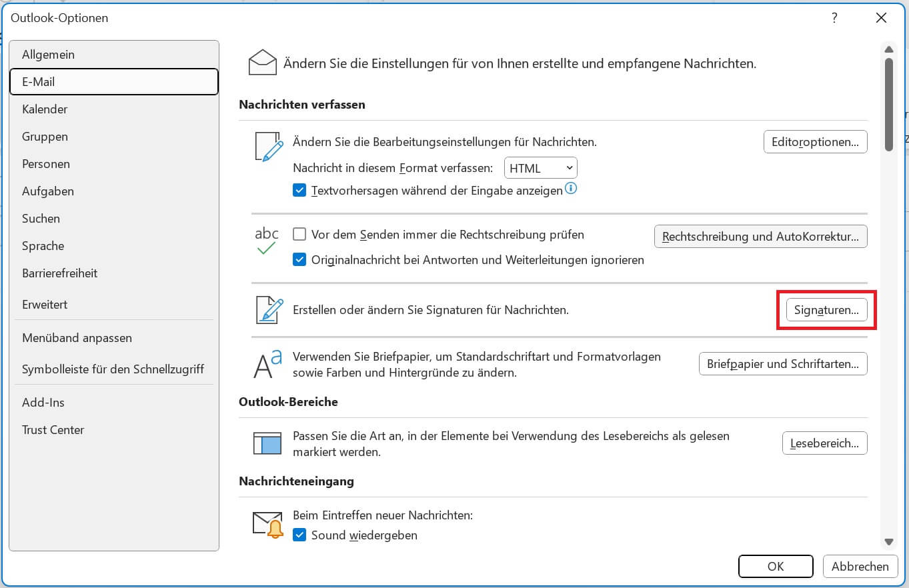Open the Editoroptionen dialog
Image resolution: width=909 pixels, height=588 pixels.
[815, 142]
